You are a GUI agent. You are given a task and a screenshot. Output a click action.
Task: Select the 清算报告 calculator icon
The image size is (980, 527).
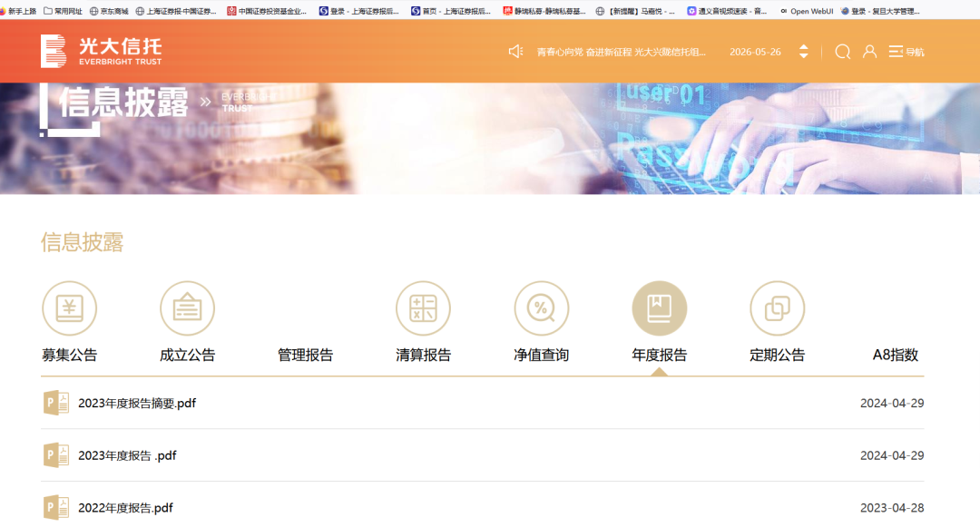point(423,308)
